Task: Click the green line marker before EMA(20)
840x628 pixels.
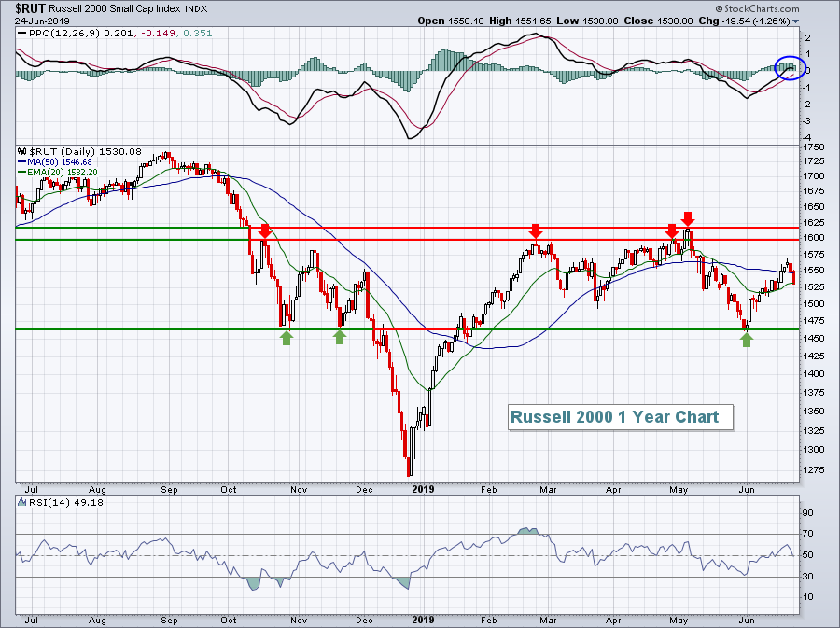Action: coord(21,173)
